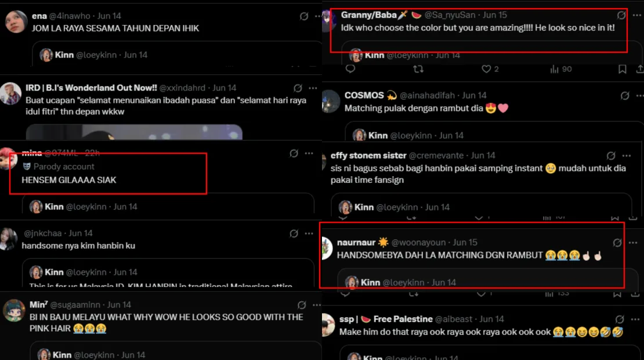Screen dimensions: 644x360
Task: Reply to the Granny/Baba tweet via comment icon
Action: click(350, 69)
